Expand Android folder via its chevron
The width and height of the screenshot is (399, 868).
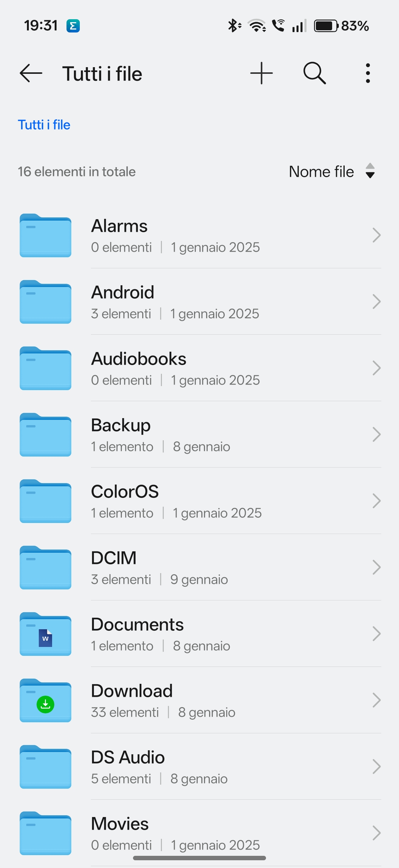tap(376, 302)
